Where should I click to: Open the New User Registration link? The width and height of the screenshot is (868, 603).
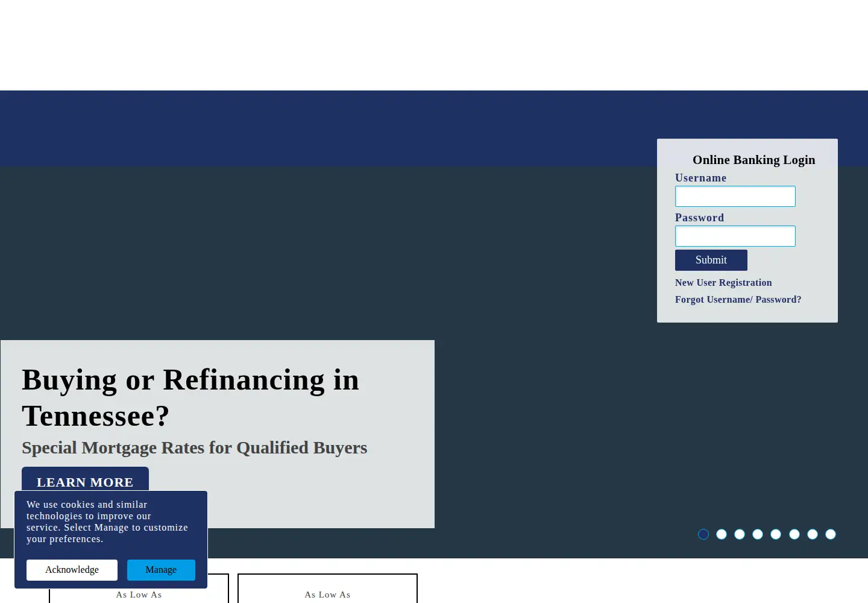[x=723, y=283]
